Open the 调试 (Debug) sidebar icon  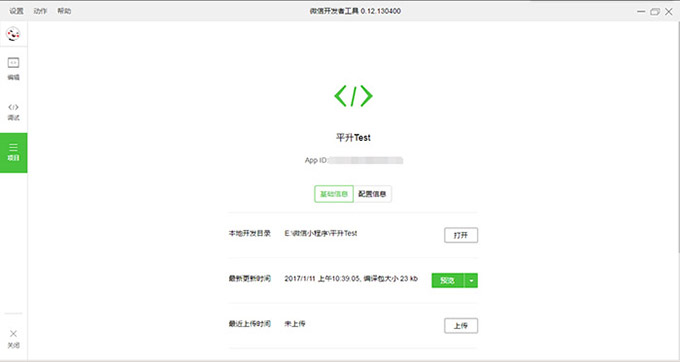click(x=13, y=112)
